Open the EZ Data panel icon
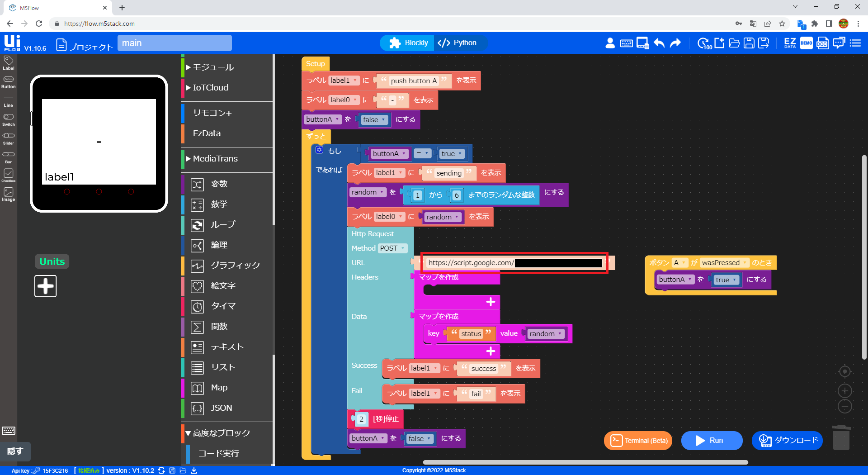This screenshot has width=868, height=475. click(790, 43)
